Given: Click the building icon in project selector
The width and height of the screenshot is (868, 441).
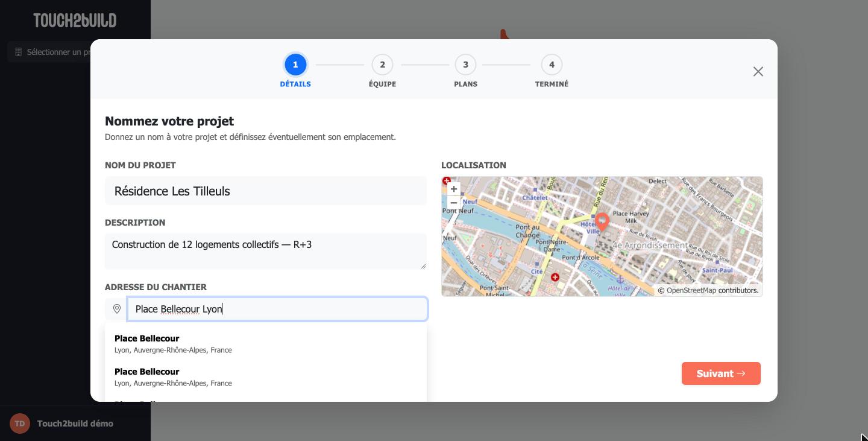Looking at the screenshot, I should point(18,52).
